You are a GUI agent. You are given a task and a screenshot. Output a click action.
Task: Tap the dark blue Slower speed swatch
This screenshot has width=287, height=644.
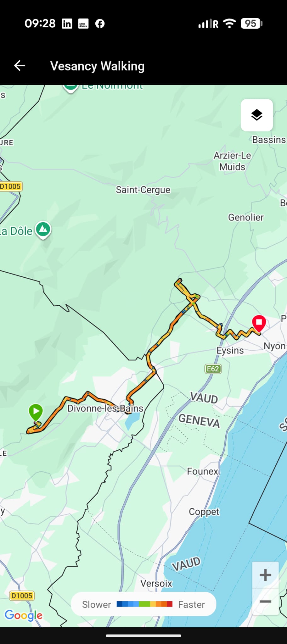point(120,604)
